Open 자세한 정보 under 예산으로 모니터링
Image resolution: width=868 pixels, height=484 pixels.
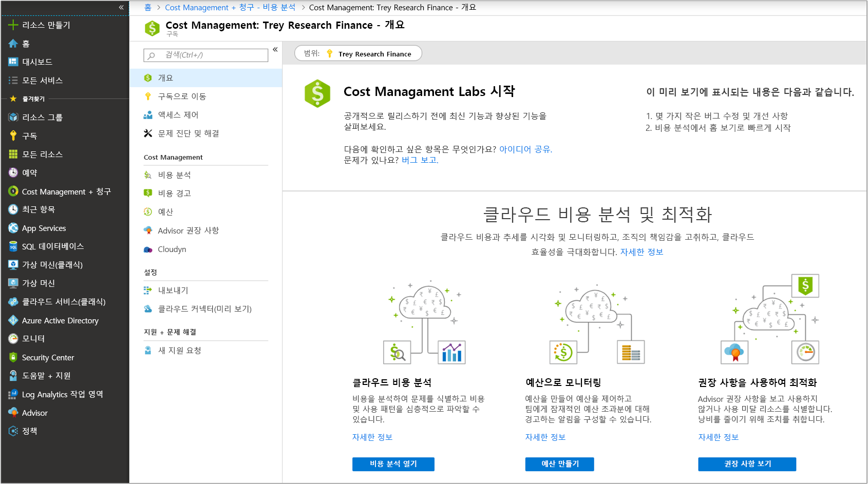pos(545,437)
